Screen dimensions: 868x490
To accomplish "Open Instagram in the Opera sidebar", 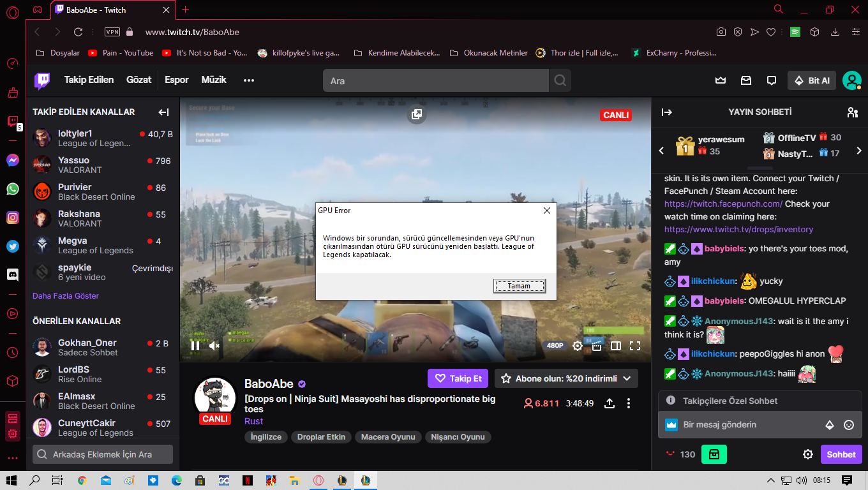I will 13,218.
